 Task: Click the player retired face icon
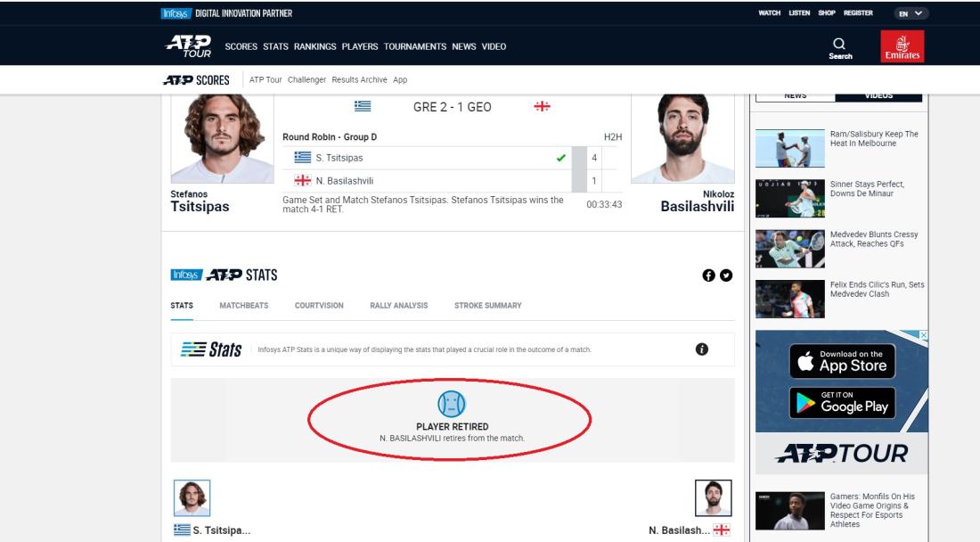(452, 404)
